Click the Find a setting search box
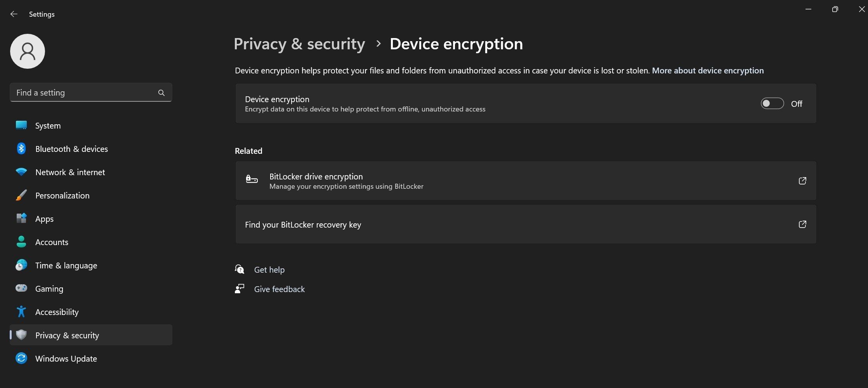Viewport: 868px width, 388px height. 78,92
